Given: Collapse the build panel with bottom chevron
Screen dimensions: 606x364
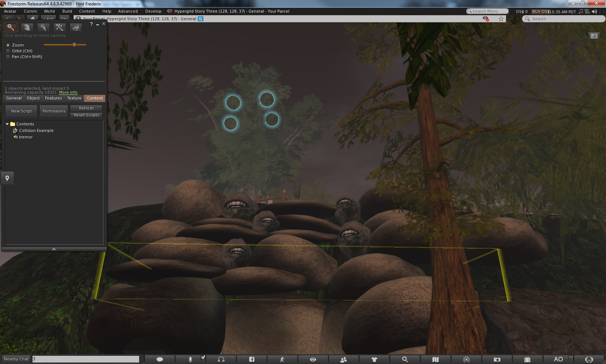Looking at the screenshot, I should (x=54, y=249).
